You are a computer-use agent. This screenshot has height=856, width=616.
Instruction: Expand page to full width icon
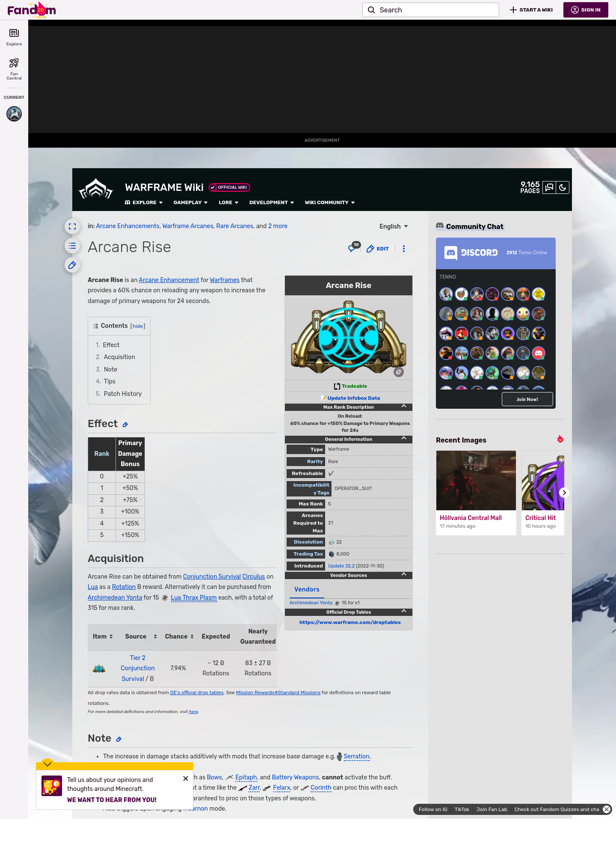click(72, 226)
